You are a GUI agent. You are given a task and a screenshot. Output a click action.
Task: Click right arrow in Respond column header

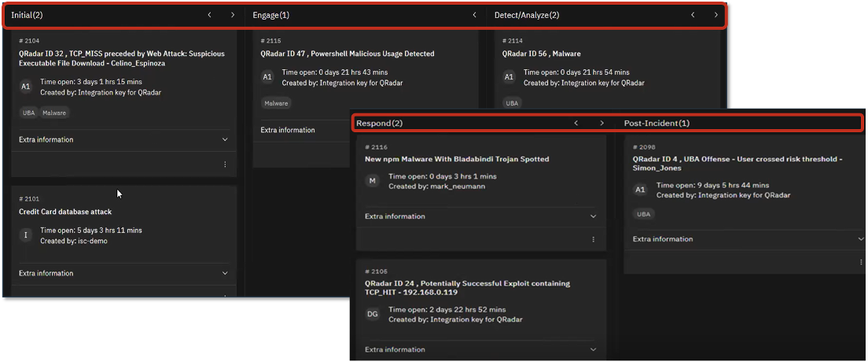[601, 124]
